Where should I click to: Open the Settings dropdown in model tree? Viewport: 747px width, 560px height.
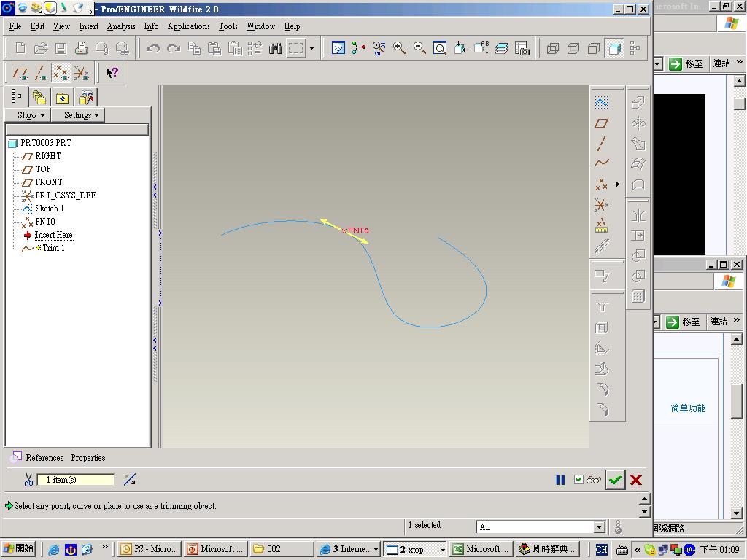pos(82,114)
